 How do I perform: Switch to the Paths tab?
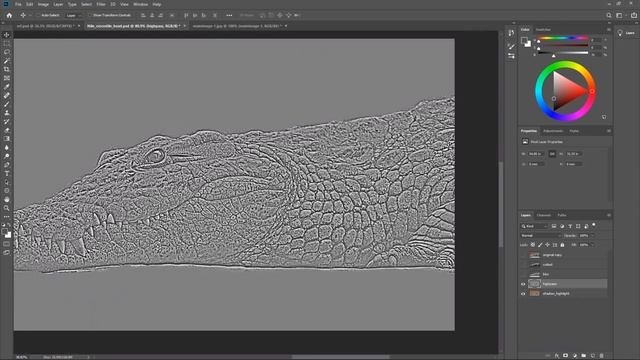562,215
